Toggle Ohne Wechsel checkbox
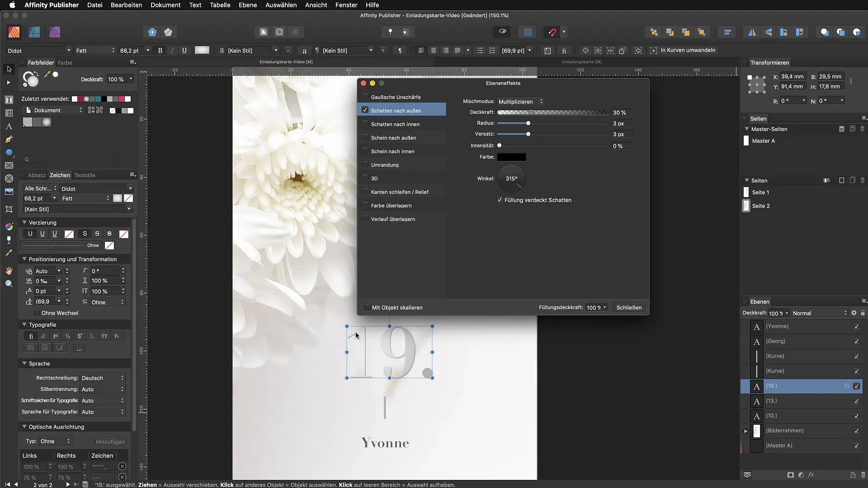The image size is (868, 488). click(37, 313)
